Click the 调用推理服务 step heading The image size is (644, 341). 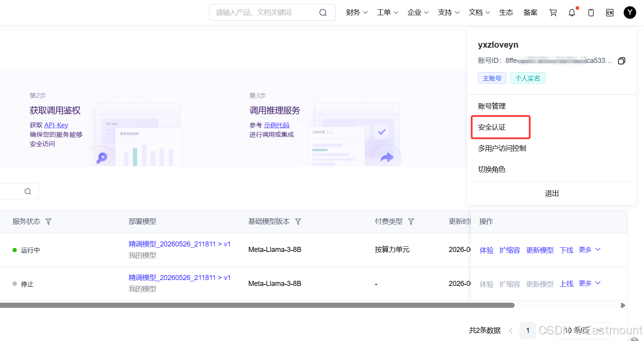tap(275, 111)
